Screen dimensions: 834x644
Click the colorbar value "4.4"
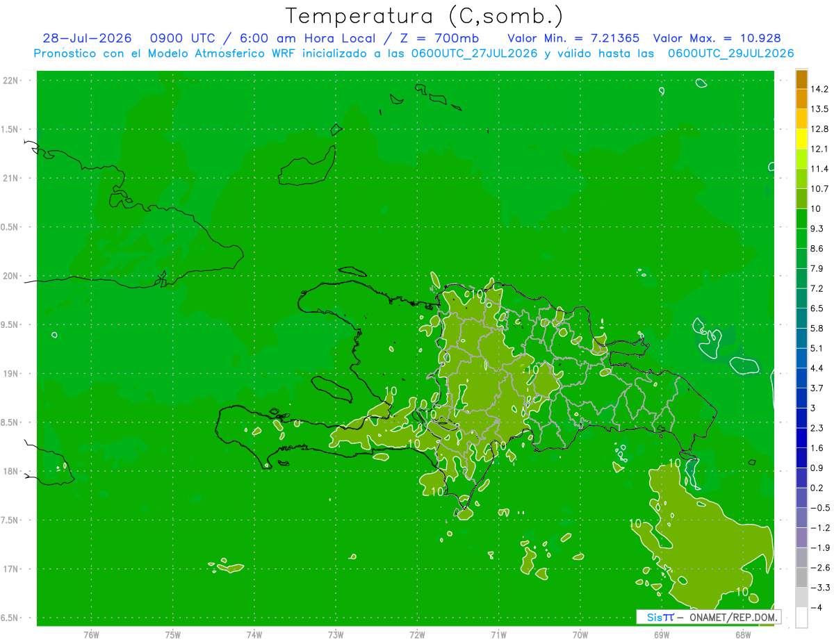pyautogui.click(x=819, y=368)
